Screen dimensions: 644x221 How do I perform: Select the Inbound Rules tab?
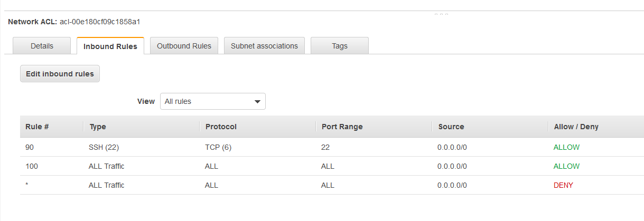tap(110, 46)
